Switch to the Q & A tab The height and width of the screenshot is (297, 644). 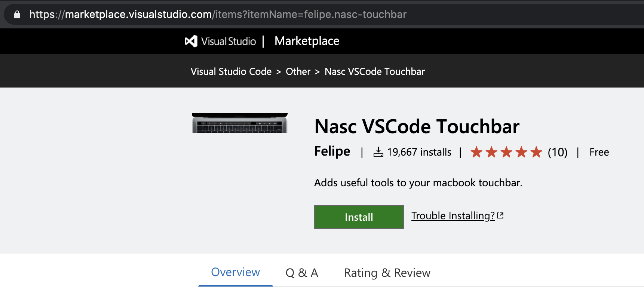[302, 273]
